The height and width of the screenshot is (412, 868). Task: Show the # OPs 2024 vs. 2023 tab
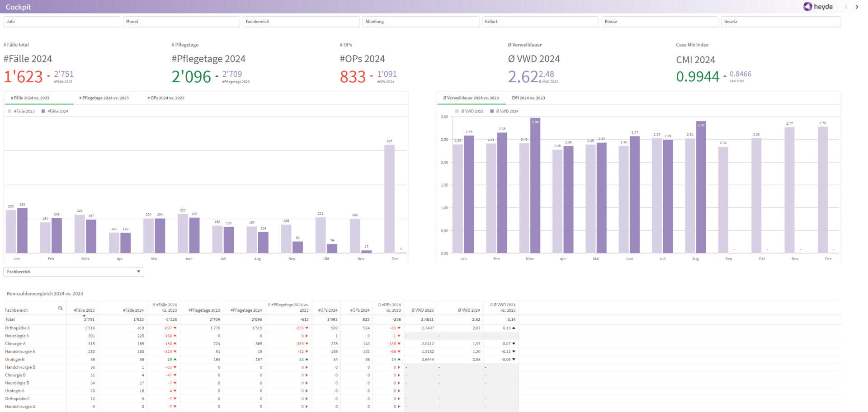166,98
